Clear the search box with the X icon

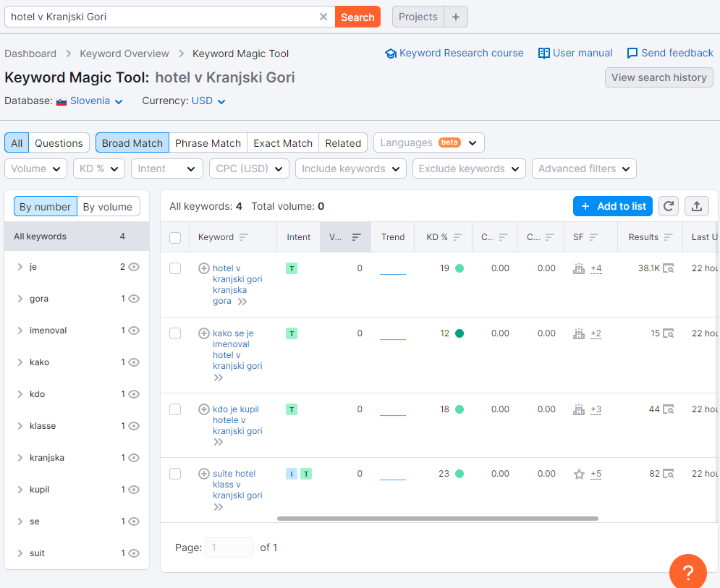[323, 17]
